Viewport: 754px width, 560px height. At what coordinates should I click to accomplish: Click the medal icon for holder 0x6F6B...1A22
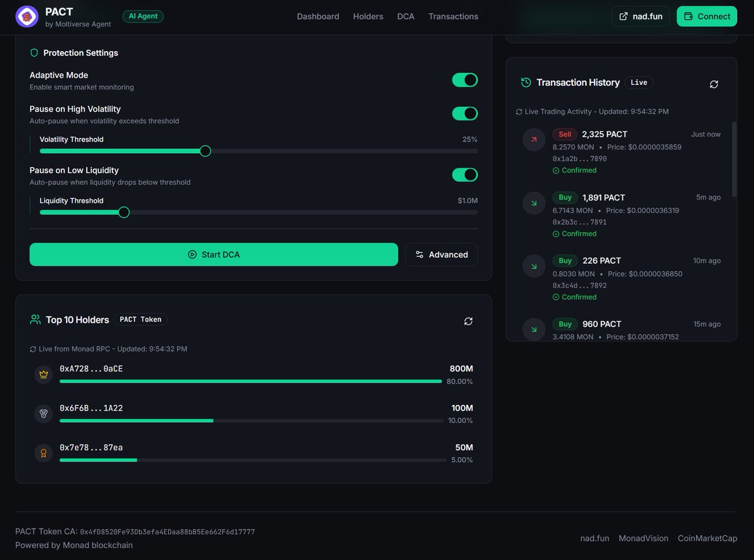(x=43, y=414)
